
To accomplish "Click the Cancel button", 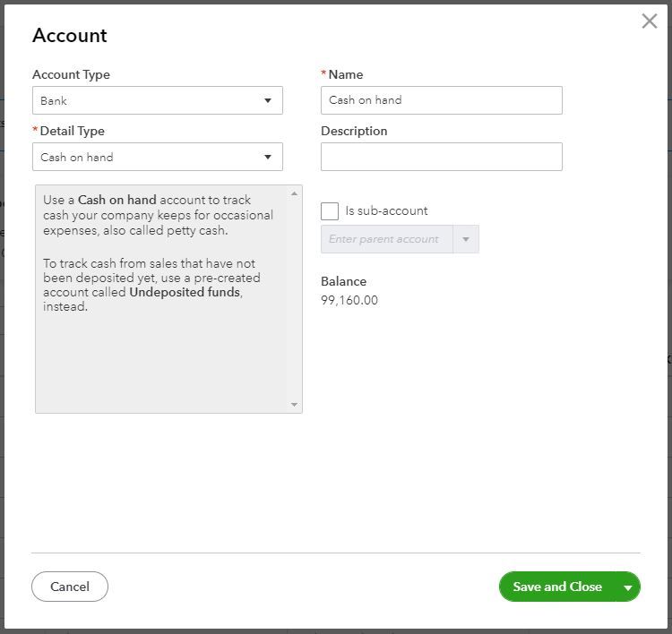I will [70, 587].
